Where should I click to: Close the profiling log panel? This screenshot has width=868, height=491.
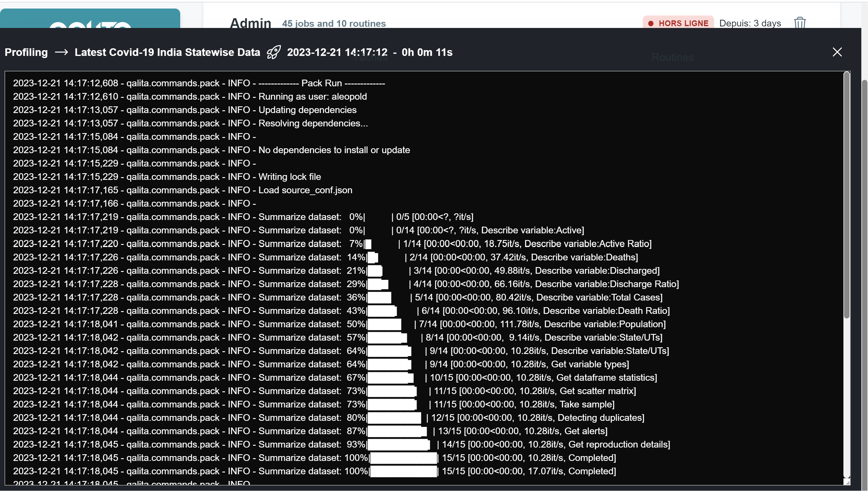click(x=837, y=52)
